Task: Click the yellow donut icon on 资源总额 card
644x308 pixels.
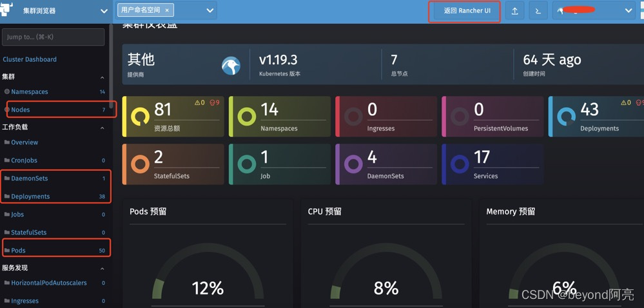Action: (140, 117)
